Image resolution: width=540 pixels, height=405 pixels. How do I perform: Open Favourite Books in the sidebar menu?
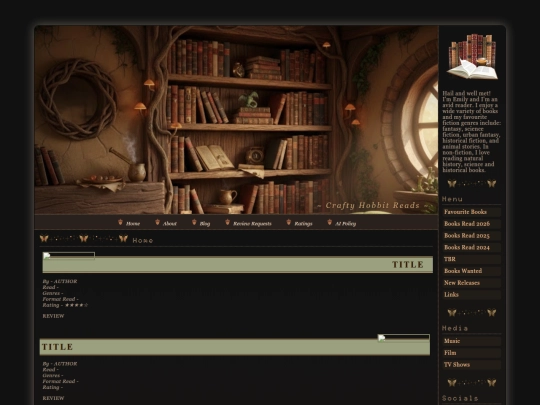tap(471, 212)
